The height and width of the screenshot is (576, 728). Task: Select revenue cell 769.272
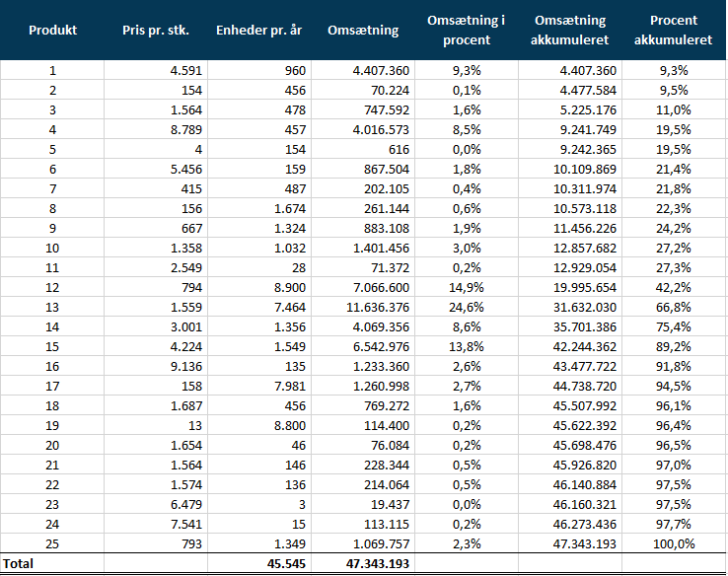click(x=387, y=405)
